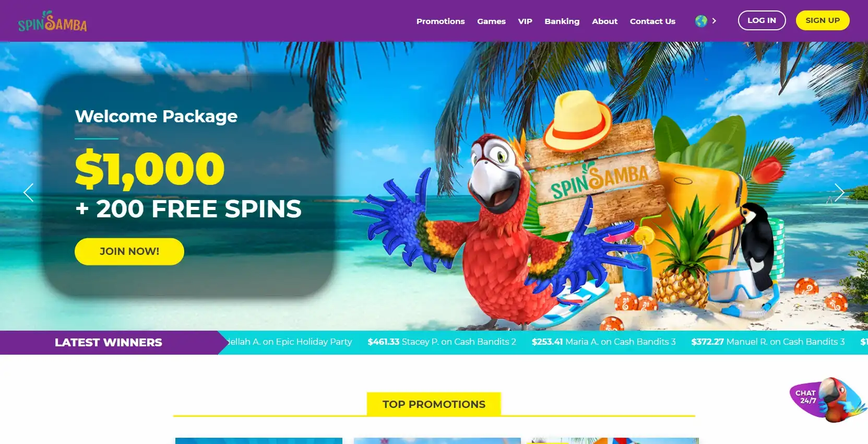This screenshot has height=444, width=868.
Task: Expand language options chevron arrow
Action: (x=714, y=21)
